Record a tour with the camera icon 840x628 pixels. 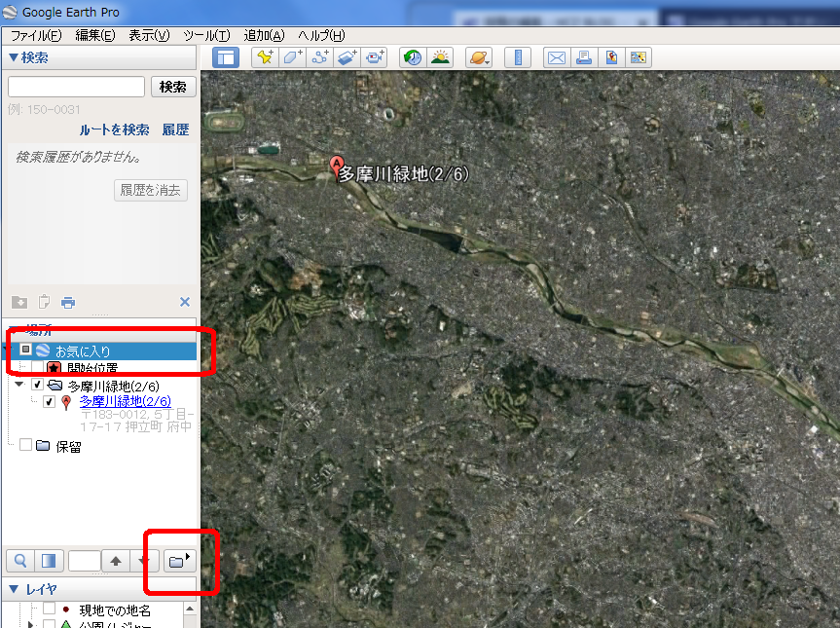point(375,57)
